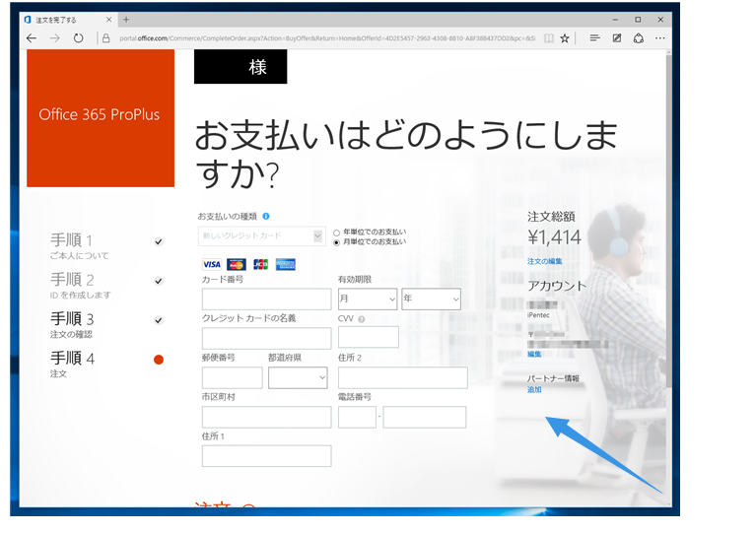Viewport: 756px width, 533px height.
Task: Click the 注文総額 heading text
Action: (551, 217)
